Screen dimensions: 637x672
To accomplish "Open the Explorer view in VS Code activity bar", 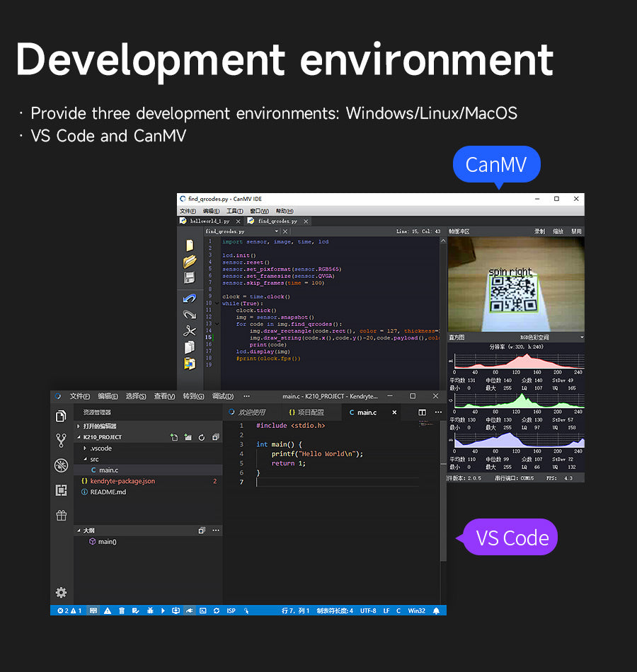I will pyautogui.click(x=62, y=416).
